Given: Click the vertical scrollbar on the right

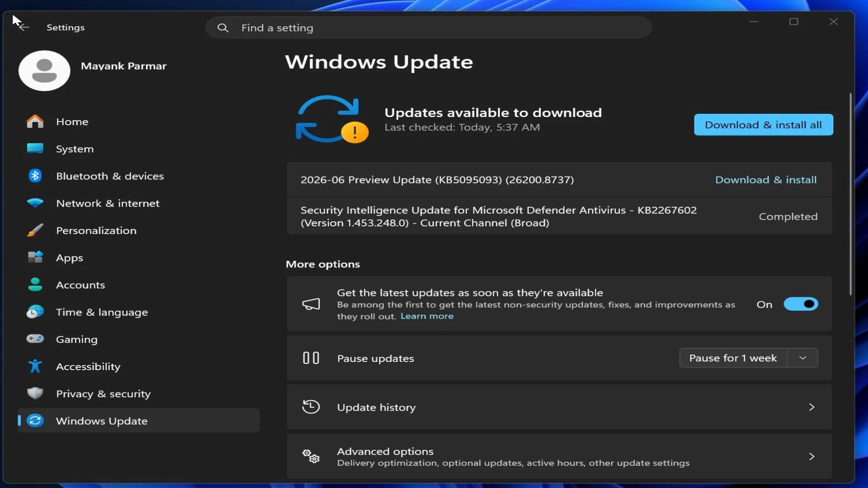Looking at the screenshot, I should [x=850, y=194].
